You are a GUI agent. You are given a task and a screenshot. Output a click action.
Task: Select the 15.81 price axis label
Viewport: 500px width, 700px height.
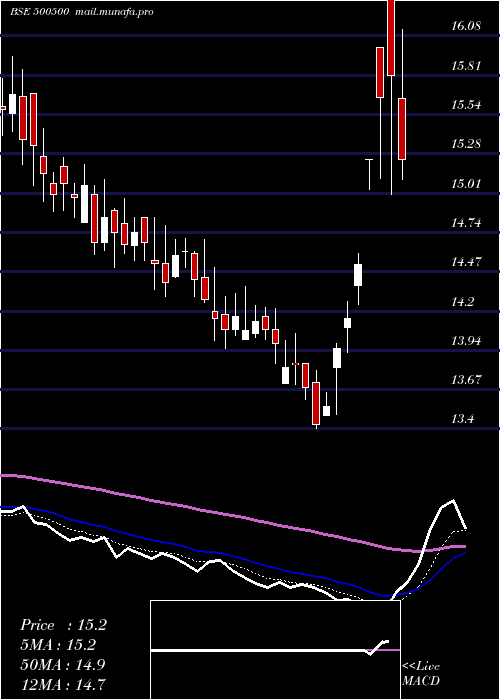coord(466,66)
